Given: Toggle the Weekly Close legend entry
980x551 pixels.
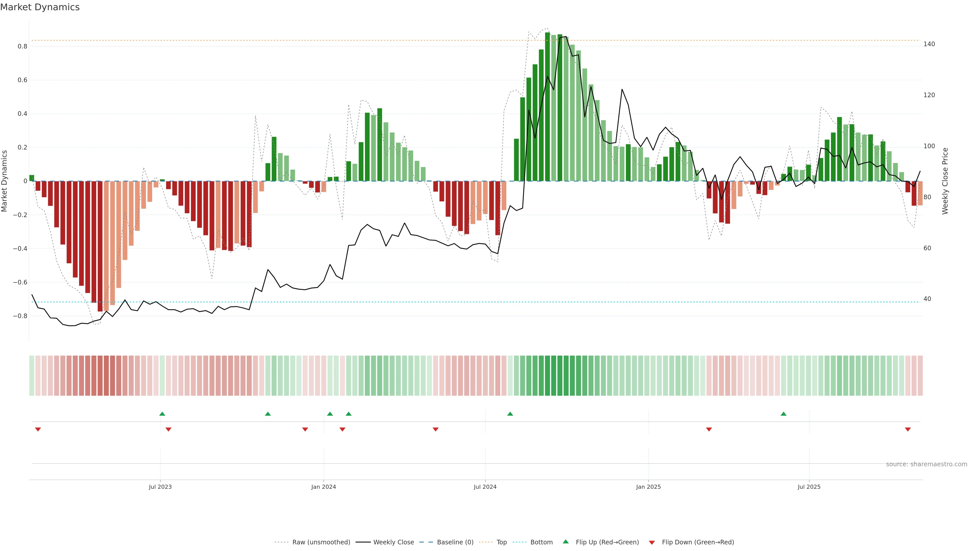Looking at the screenshot, I should (393, 542).
